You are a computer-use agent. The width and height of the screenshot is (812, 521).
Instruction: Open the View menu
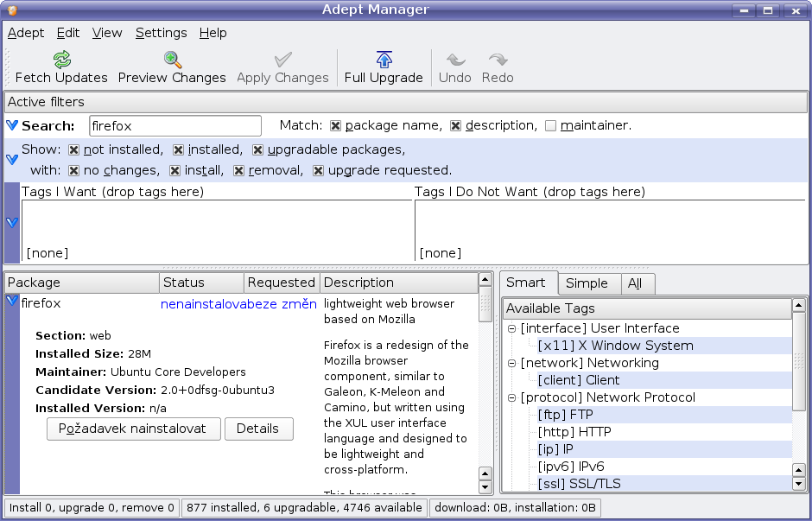pos(107,33)
